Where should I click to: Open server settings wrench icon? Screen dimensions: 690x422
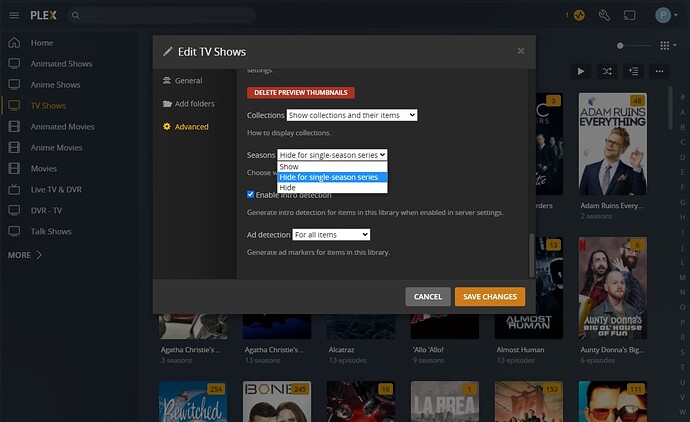604,15
